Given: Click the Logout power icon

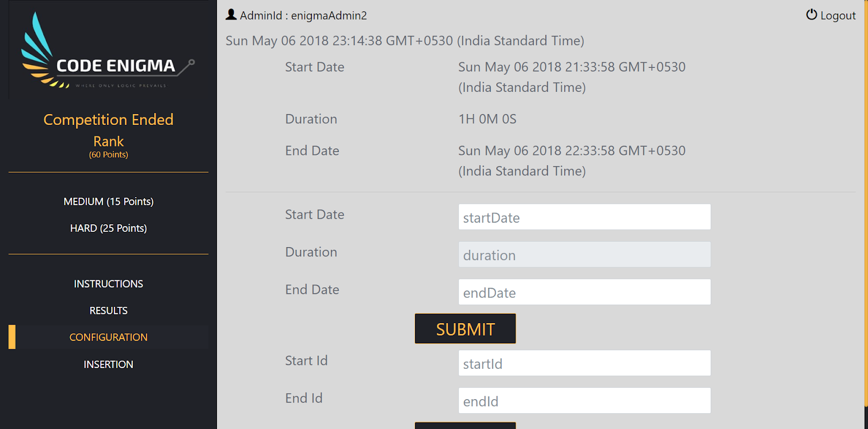Looking at the screenshot, I should (811, 15).
